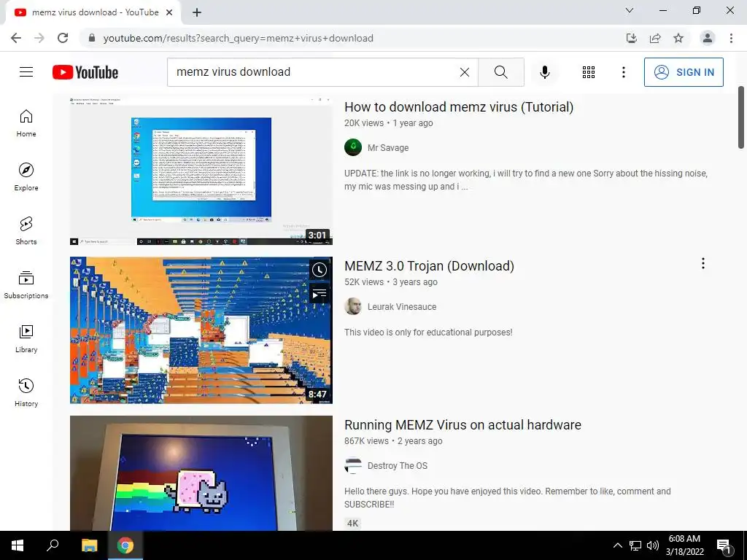The width and height of the screenshot is (747, 560).
Task: Open 'Running MEMZ Virus on actual hardware'
Action: pyautogui.click(x=462, y=425)
